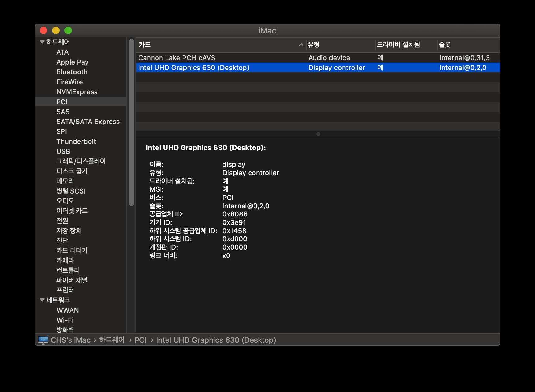Open NVMExpress hardware info
The width and height of the screenshot is (535, 392).
coord(77,92)
